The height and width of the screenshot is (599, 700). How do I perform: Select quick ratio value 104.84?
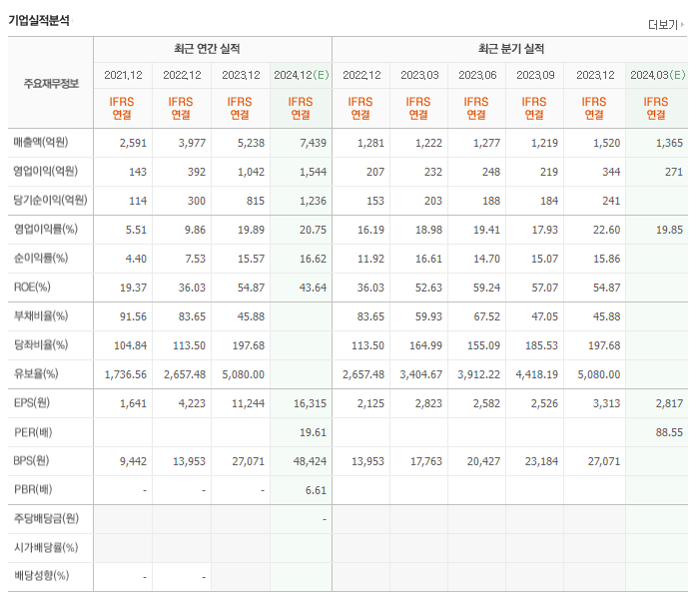(x=131, y=345)
